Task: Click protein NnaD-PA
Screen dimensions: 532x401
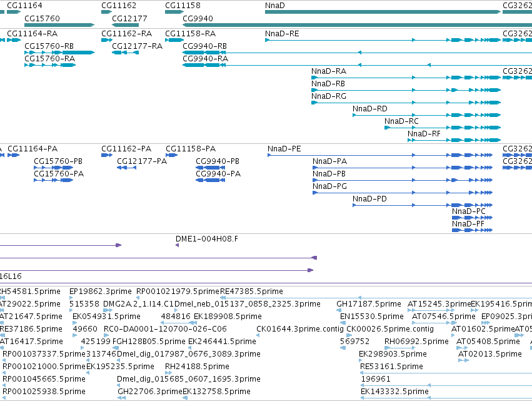Action: (330, 161)
